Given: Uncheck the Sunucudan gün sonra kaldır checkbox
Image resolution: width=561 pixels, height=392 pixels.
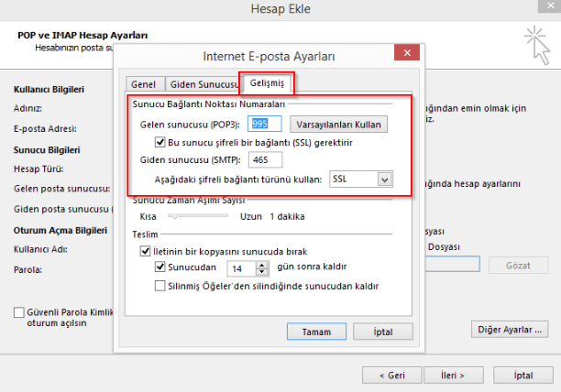Looking at the screenshot, I should (x=160, y=268).
